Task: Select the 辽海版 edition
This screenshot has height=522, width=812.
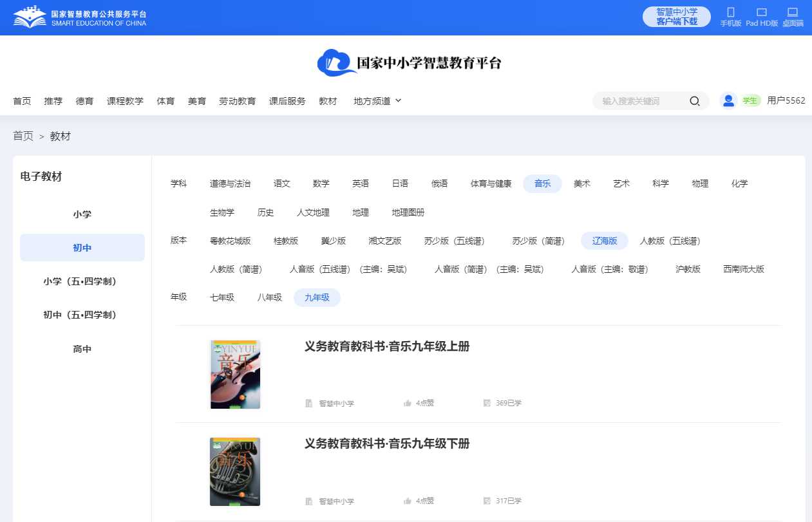Action: pyautogui.click(x=605, y=241)
